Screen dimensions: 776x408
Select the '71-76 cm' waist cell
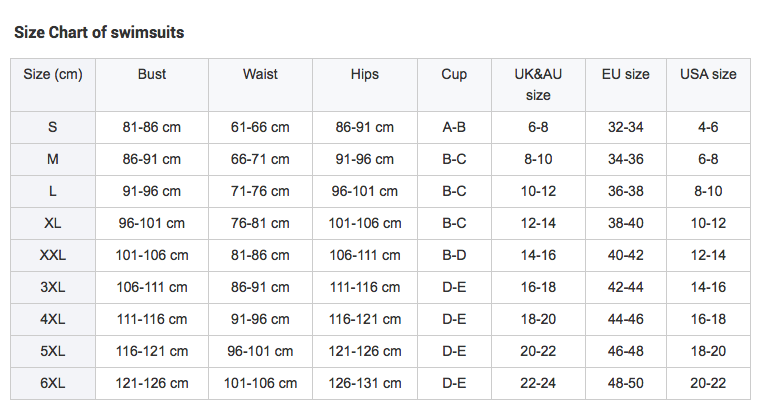pos(260,191)
